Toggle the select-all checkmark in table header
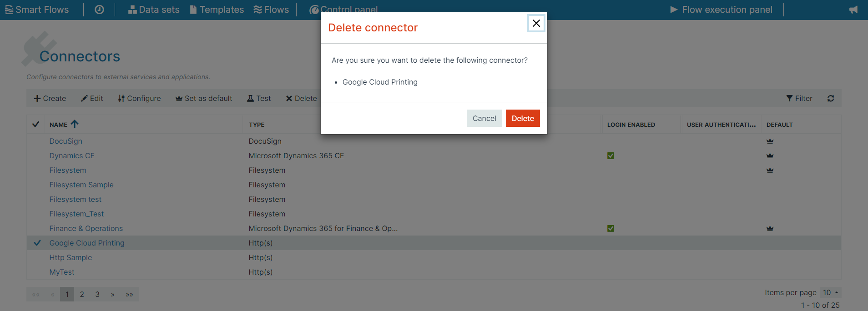Image resolution: width=868 pixels, height=311 pixels. (x=35, y=124)
